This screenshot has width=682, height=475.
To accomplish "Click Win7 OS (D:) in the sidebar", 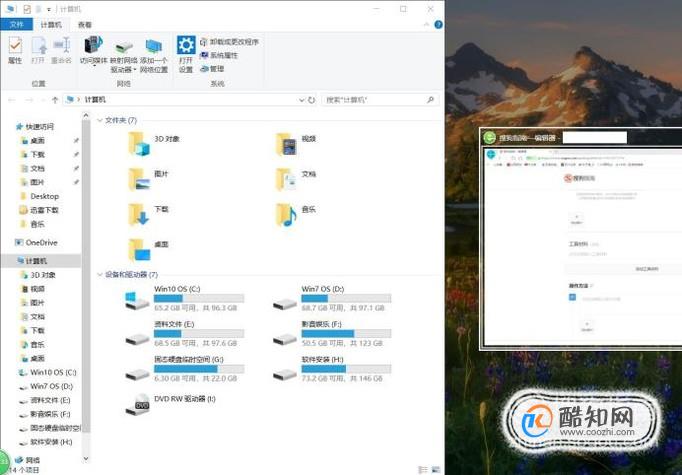I will (x=46, y=386).
